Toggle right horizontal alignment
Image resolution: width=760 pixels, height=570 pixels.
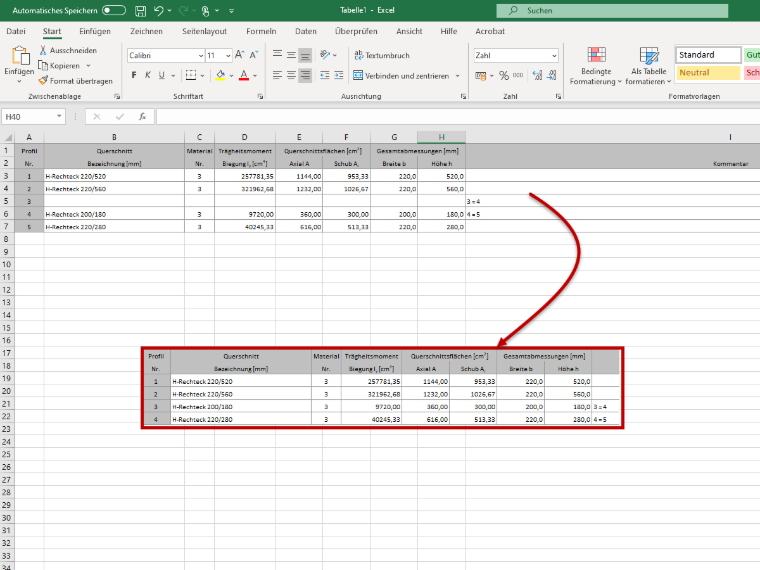[x=305, y=75]
